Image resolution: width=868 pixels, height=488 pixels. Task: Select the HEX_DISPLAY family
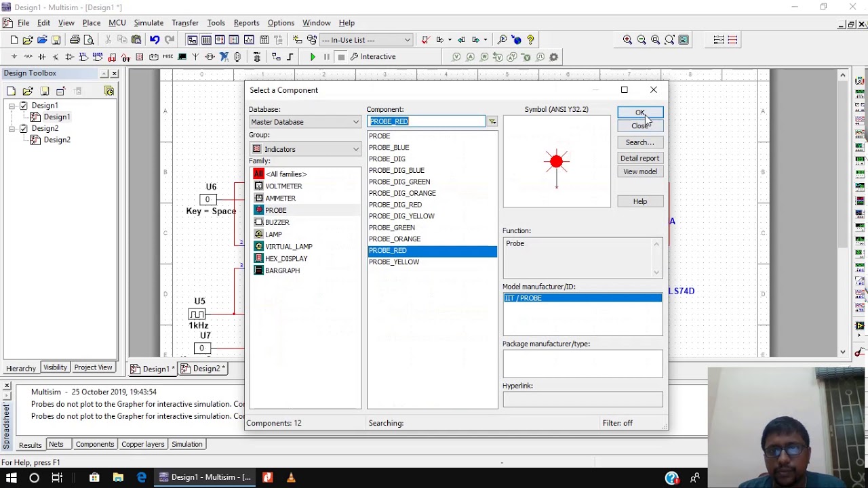tap(286, 259)
